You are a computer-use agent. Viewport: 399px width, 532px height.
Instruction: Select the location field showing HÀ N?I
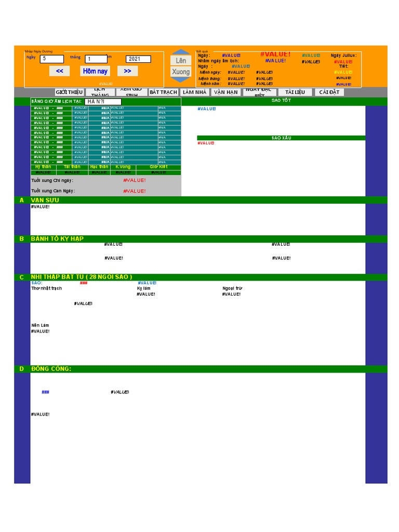(103, 101)
